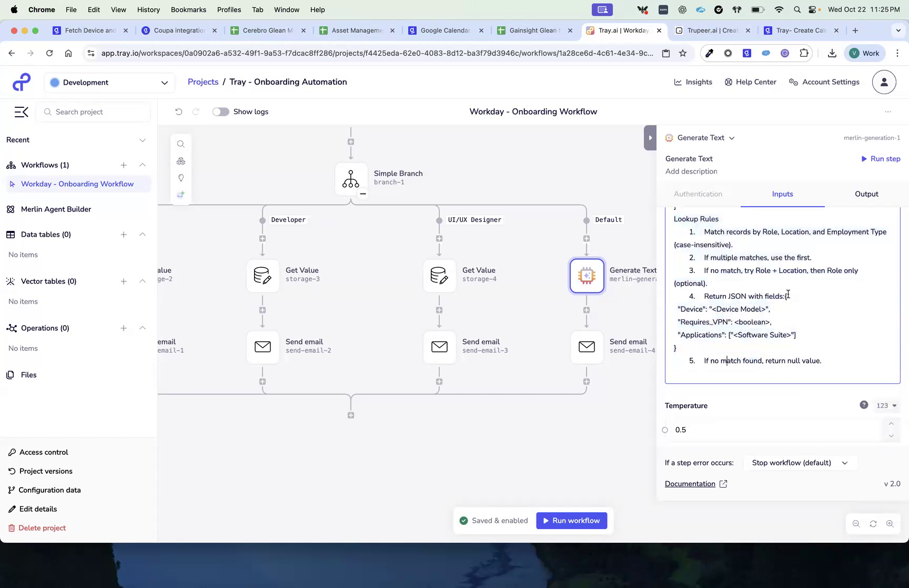Open the Files section in the project sidebar
The height and width of the screenshot is (588, 909).
coord(28,374)
